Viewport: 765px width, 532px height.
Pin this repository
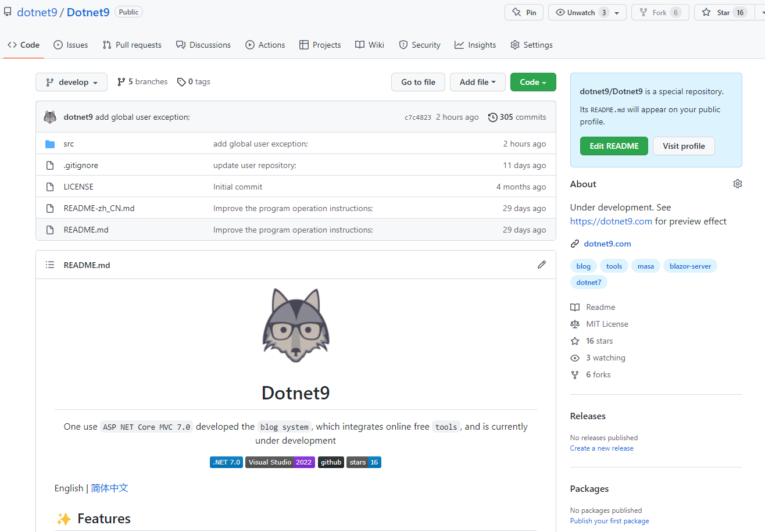(x=524, y=12)
